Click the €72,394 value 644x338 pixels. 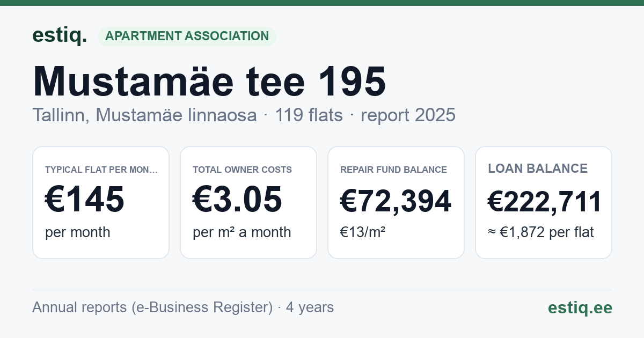pyautogui.click(x=396, y=201)
